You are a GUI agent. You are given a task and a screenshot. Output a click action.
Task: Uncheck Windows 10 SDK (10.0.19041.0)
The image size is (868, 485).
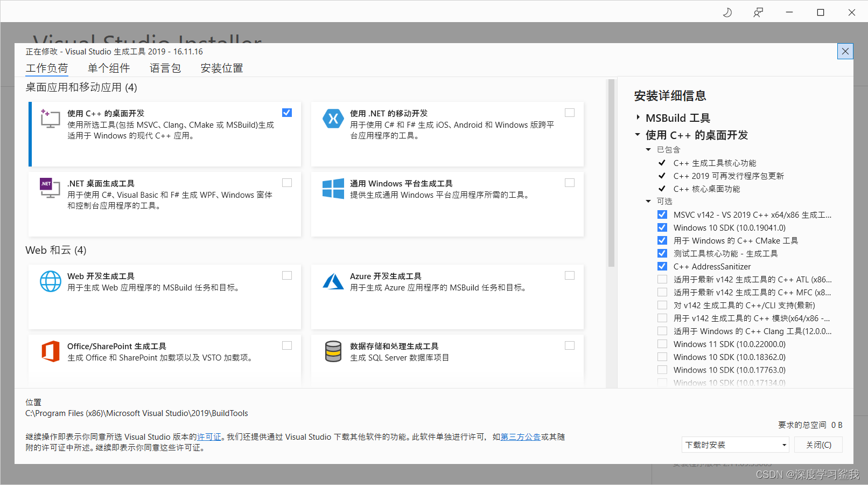click(662, 227)
